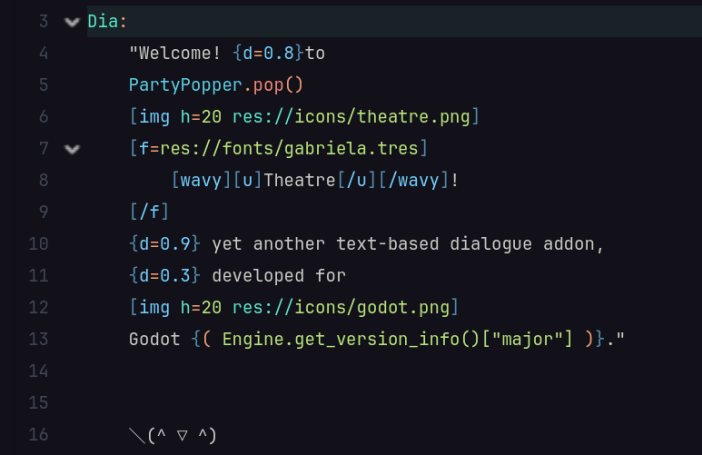
Task: Click the res://icons/theatre.png path
Action: pos(351,116)
